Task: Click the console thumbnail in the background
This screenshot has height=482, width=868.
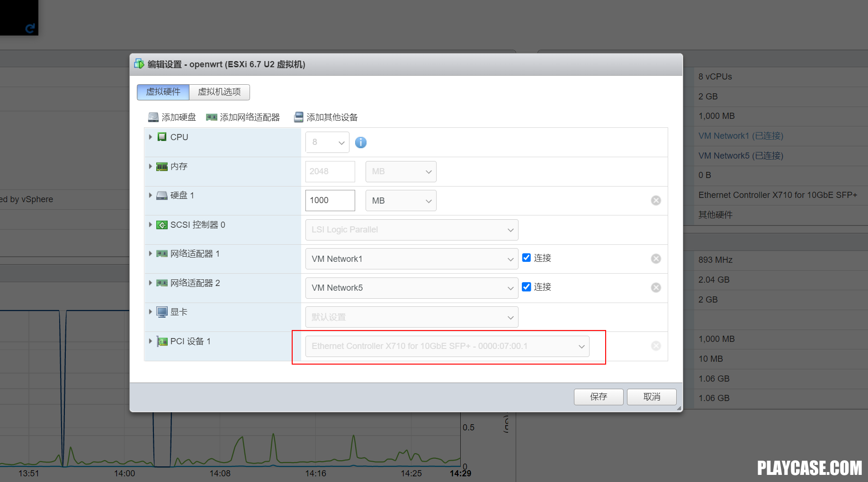Action: click(19, 18)
